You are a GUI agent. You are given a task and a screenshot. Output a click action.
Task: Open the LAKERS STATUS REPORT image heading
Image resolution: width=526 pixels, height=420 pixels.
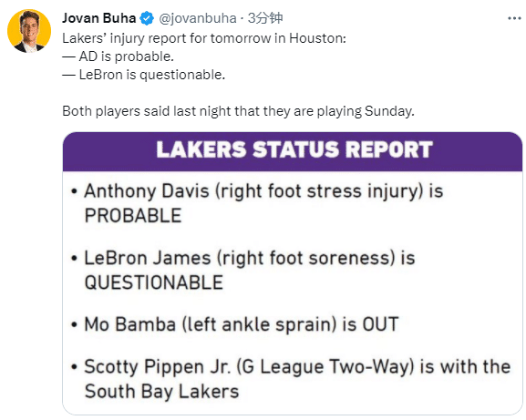(x=294, y=149)
